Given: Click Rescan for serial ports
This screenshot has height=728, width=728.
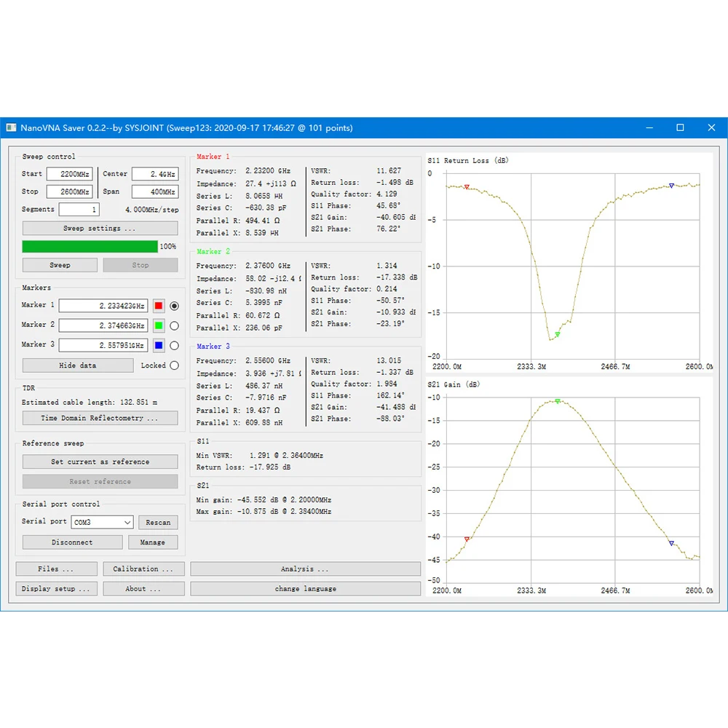Looking at the screenshot, I should [158, 522].
